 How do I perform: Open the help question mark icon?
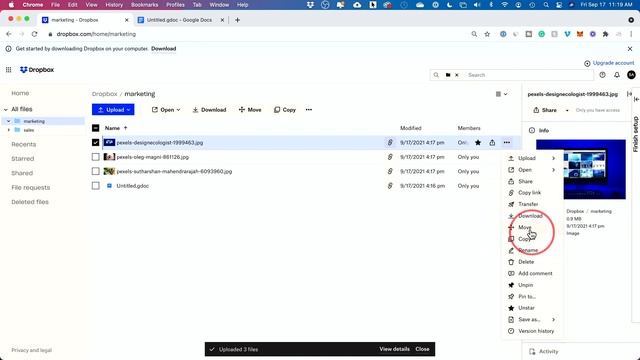(602, 75)
